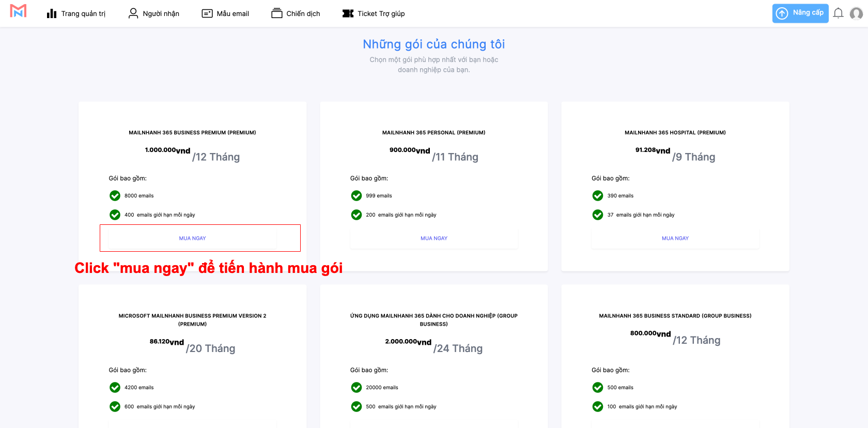This screenshot has height=428, width=868.
Task: Click green checkmark beside 8000 emails
Action: coord(115,196)
